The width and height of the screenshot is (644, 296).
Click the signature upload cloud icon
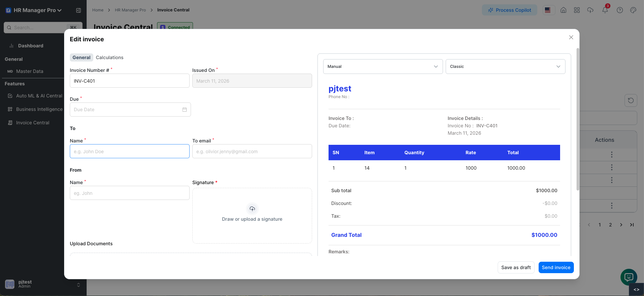(x=252, y=209)
